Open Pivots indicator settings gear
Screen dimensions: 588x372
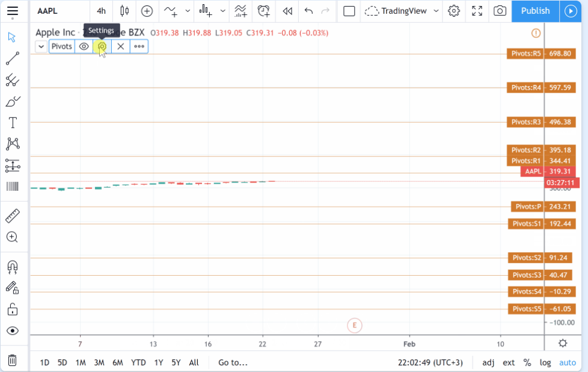tap(102, 46)
